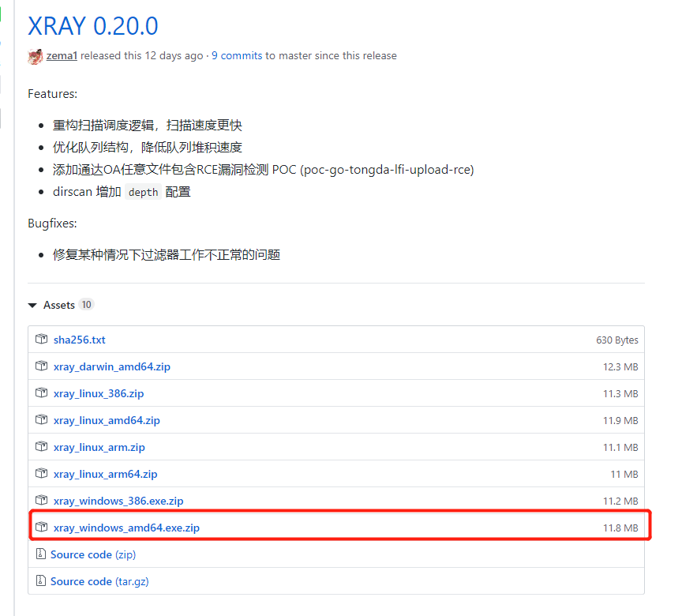The image size is (682, 616).
Task: Download xray_linux_arm.zip
Action: pyautogui.click(x=99, y=448)
